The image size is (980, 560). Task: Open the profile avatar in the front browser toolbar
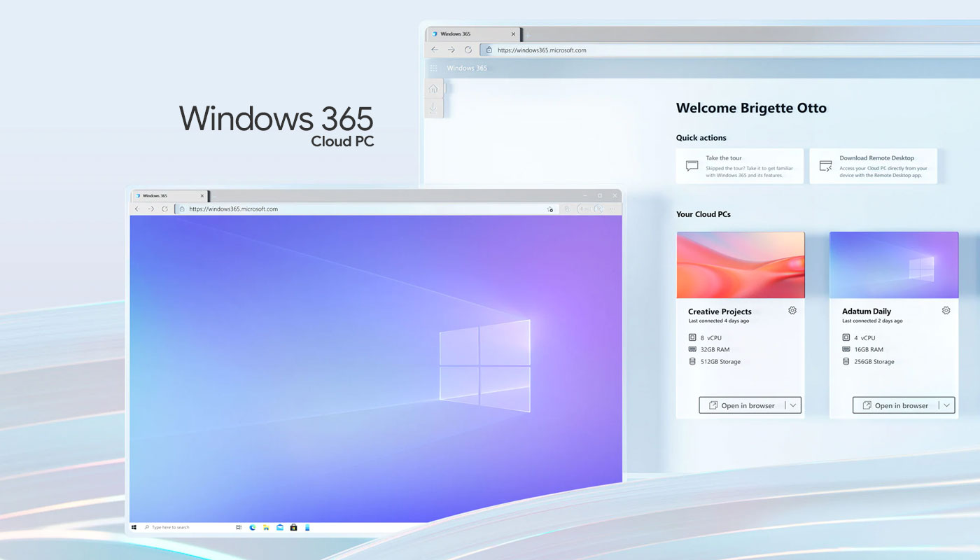pyautogui.click(x=598, y=209)
